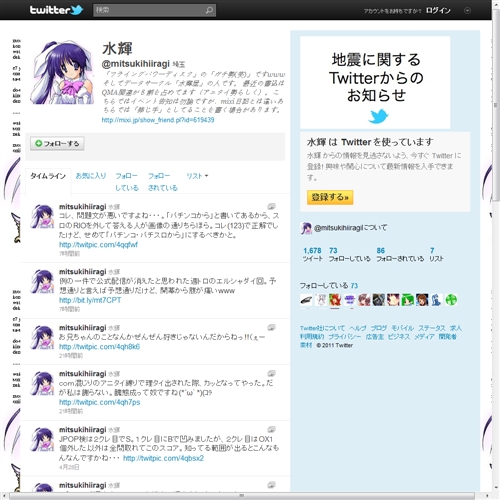This screenshot has height=500, width=500.
Task: Click avatar beside the 4qqfwf tweet
Action: (42, 216)
